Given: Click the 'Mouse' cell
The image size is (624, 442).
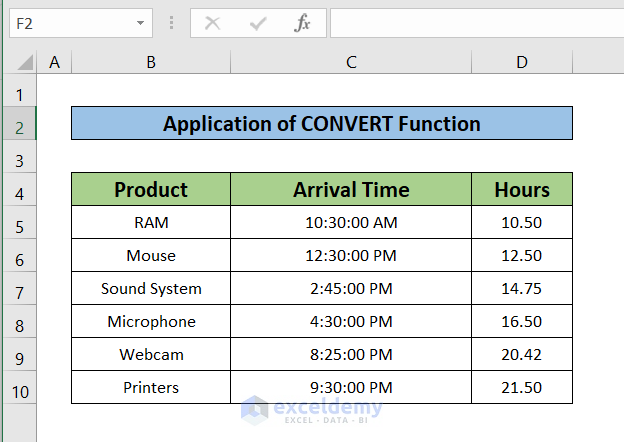Looking at the screenshot, I should (x=151, y=255).
